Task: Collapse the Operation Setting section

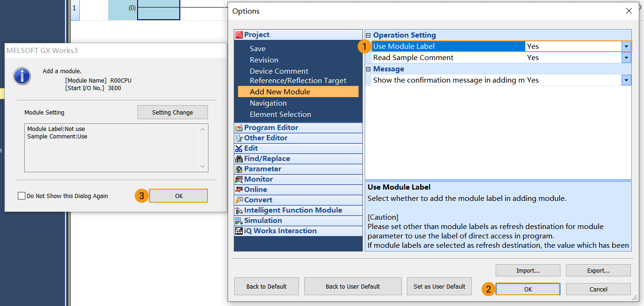Action: tap(368, 35)
